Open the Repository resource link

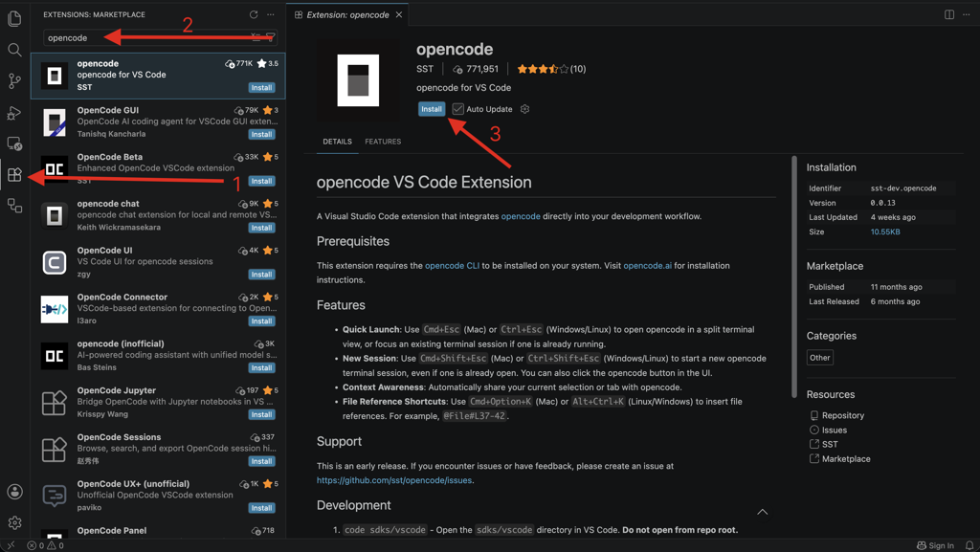(843, 415)
